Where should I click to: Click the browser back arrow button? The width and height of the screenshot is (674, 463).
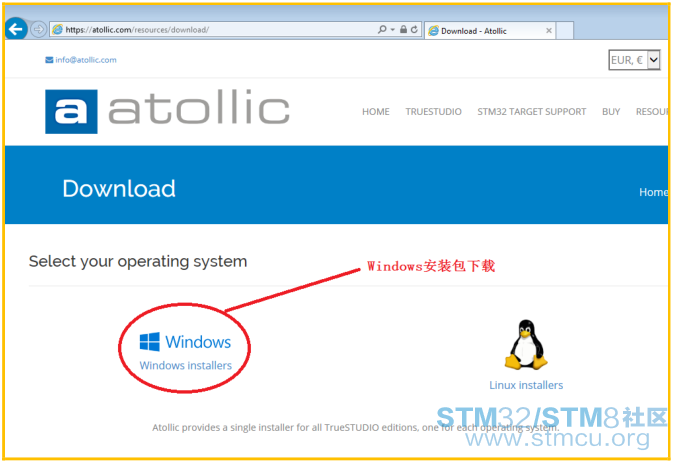coord(16,29)
